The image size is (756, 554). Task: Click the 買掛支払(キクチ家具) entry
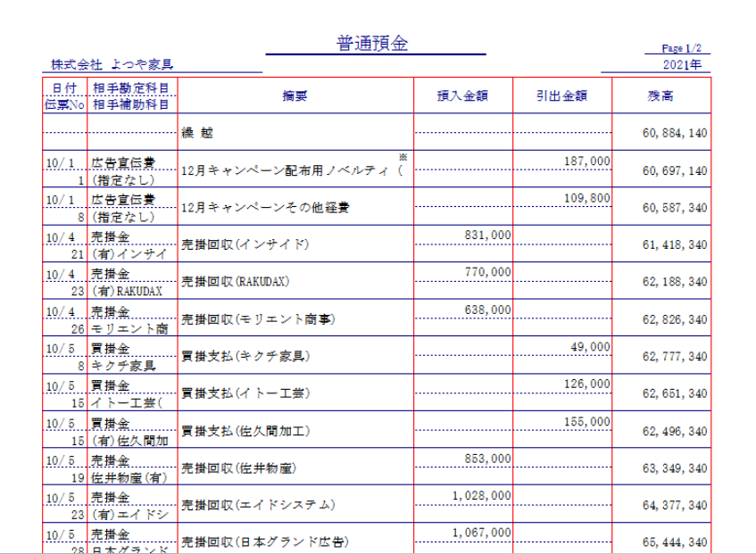point(245,356)
